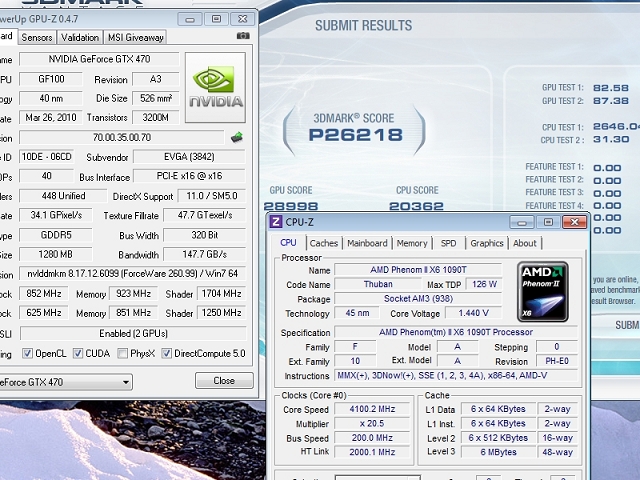Click the Submit Results heading in 3DMark
The width and height of the screenshot is (640, 480).
(363, 26)
